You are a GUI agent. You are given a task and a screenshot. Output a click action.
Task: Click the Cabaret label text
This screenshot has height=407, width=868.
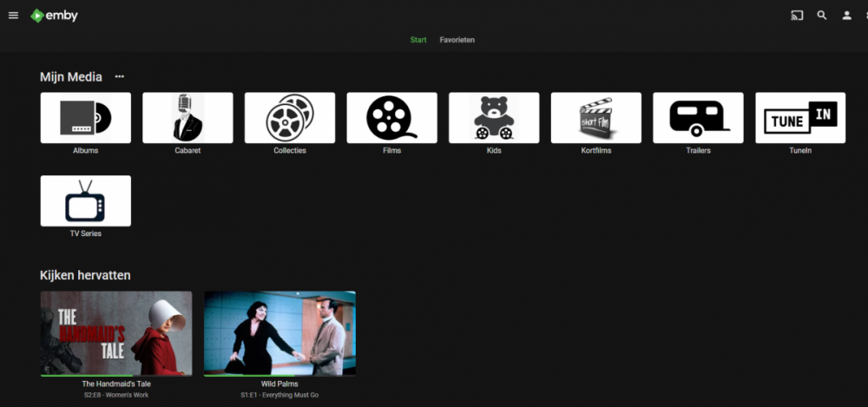tap(187, 151)
